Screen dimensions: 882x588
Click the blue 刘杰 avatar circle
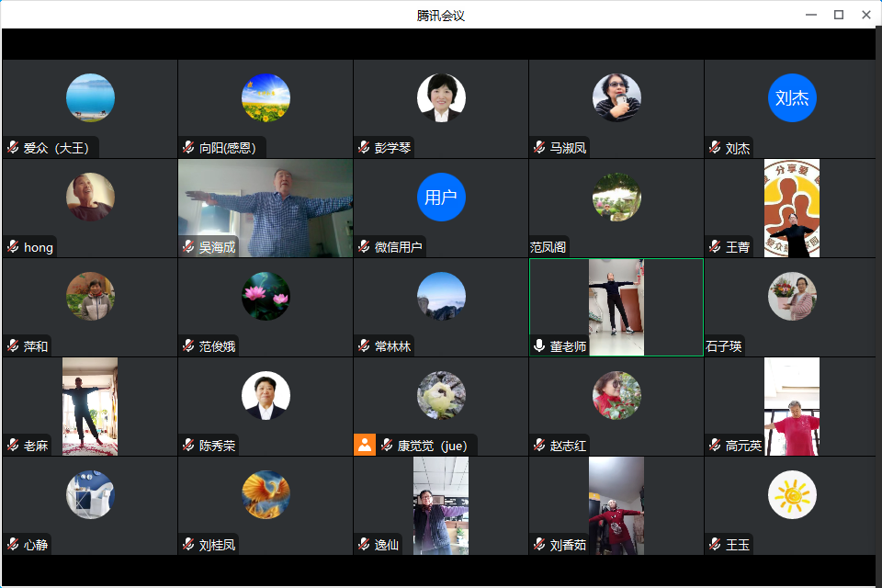click(792, 98)
